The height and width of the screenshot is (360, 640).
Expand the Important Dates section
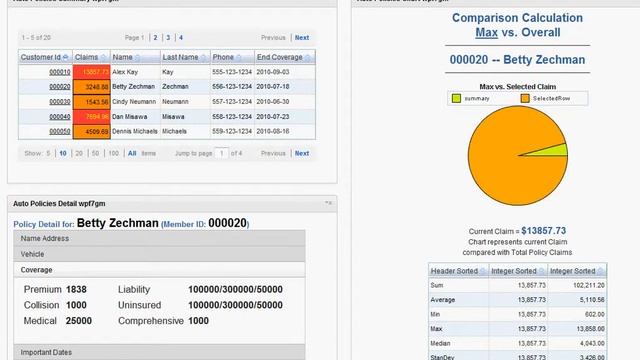159,352
